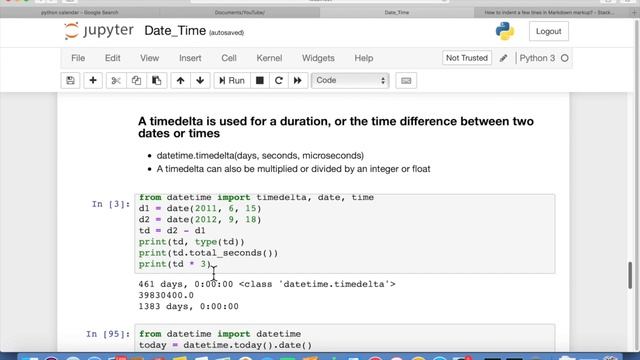Move selected cell up arrow
Screen dimensions: 640x360
point(180,80)
